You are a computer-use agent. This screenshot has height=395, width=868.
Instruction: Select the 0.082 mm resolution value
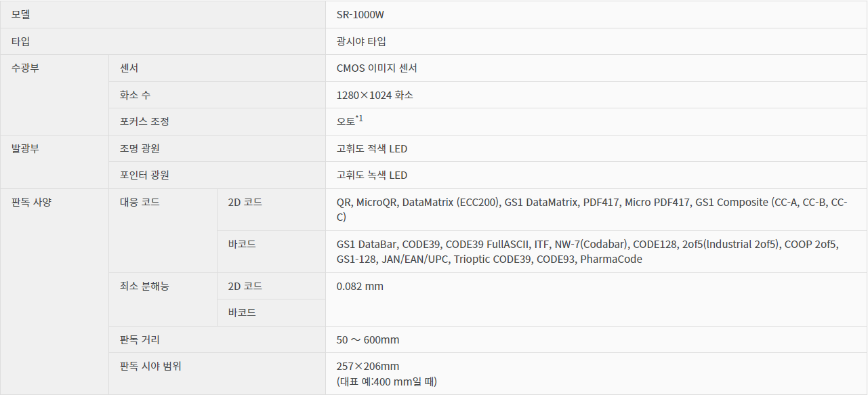coord(360,286)
